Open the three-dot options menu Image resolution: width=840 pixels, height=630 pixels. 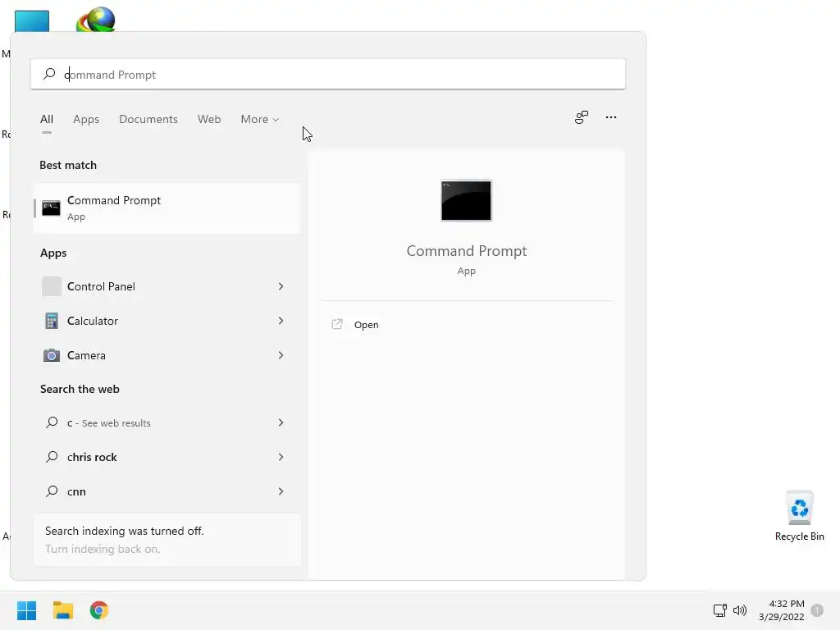[x=610, y=116]
